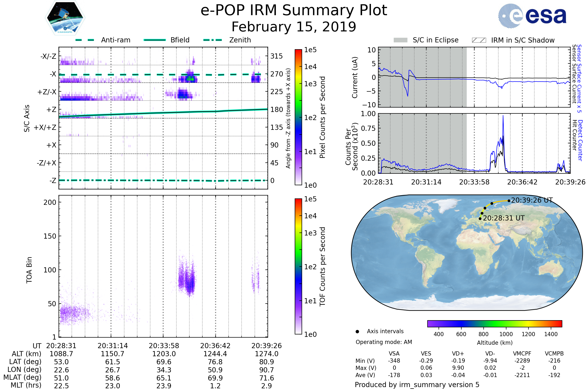588x392 pixels.
Task: Click the Axis intervals black dot marker
Action: click(x=357, y=331)
